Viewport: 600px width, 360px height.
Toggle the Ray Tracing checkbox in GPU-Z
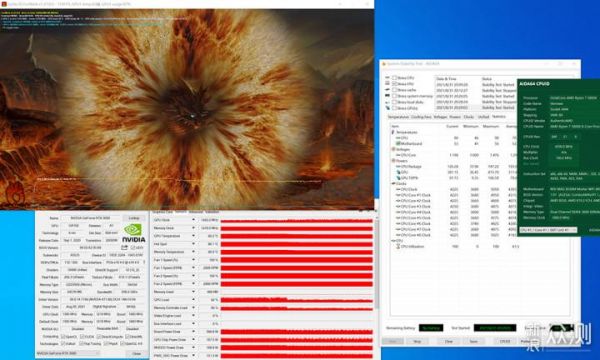pos(82,344)
